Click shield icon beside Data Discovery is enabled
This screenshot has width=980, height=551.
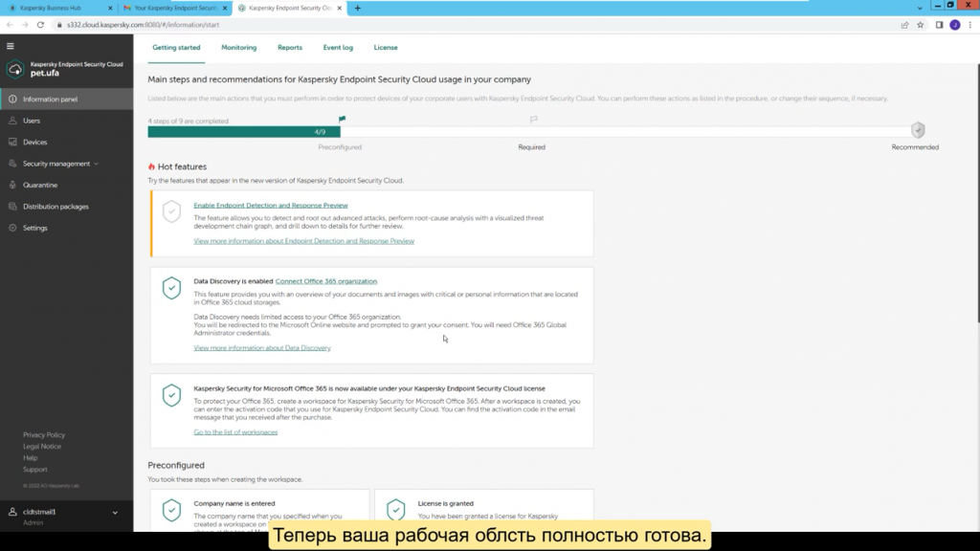pyautogui.click(x=171, y=288)
